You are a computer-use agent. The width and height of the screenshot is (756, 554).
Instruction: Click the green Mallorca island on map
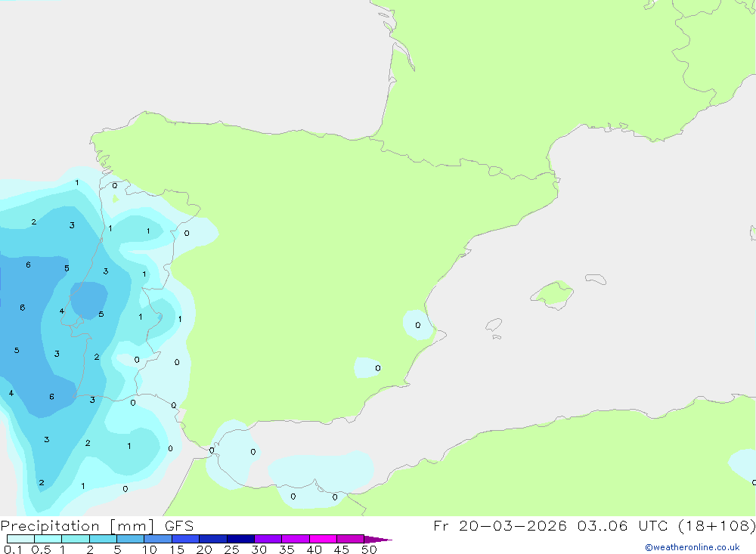coord(553,295)
